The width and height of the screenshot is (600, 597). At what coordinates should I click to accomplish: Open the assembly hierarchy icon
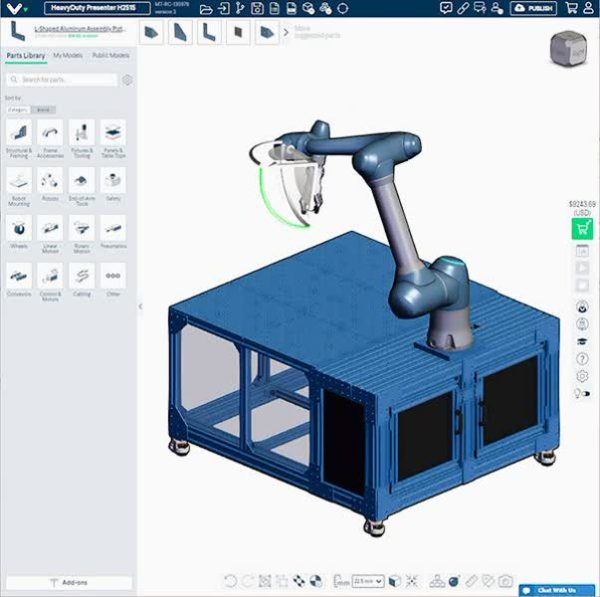tap(437, 581)
